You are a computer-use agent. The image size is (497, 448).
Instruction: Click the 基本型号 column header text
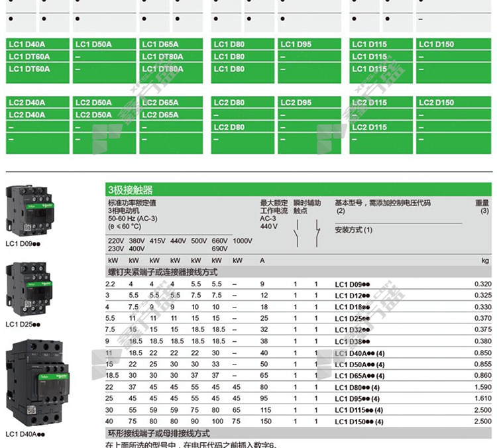[x=382, y=203]
